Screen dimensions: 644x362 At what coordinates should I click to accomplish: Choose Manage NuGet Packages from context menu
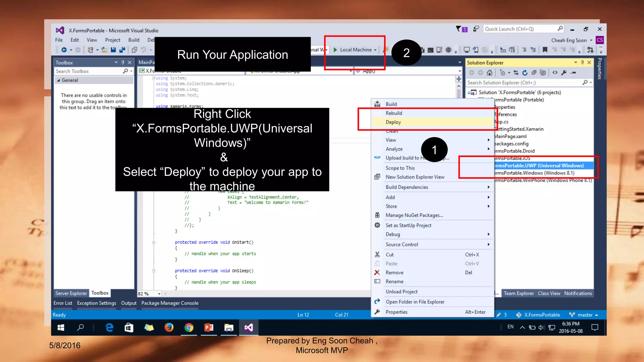(433, 215)
